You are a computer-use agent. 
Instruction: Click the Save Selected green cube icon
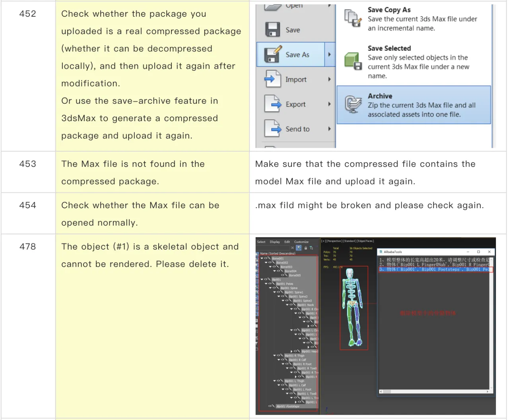point(352,61)
